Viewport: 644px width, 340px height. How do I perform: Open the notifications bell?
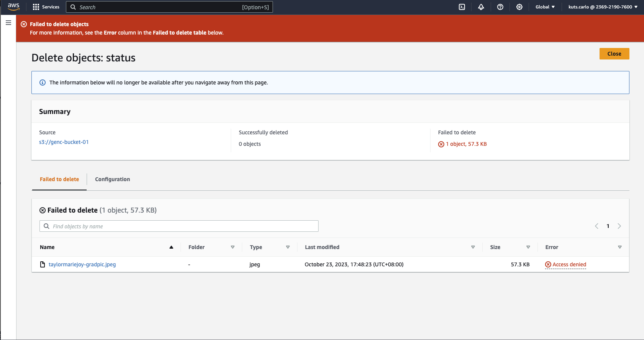[481, 7]
